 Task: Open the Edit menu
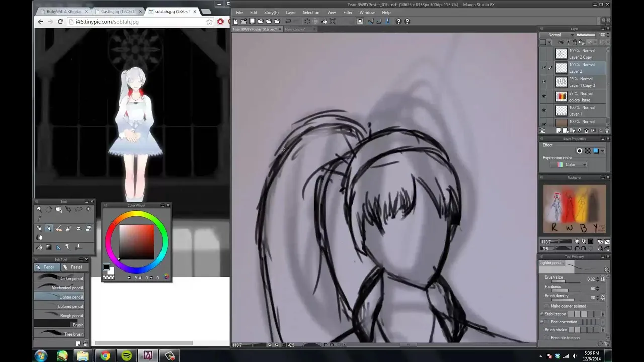(254, 12)
